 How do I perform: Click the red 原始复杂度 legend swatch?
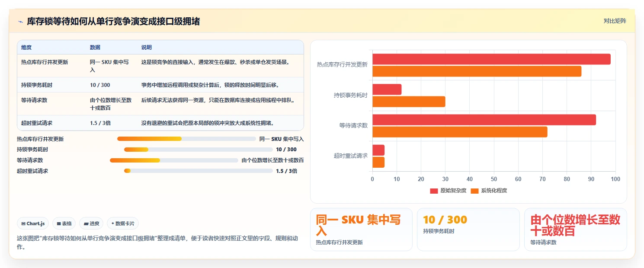point(434,191)
